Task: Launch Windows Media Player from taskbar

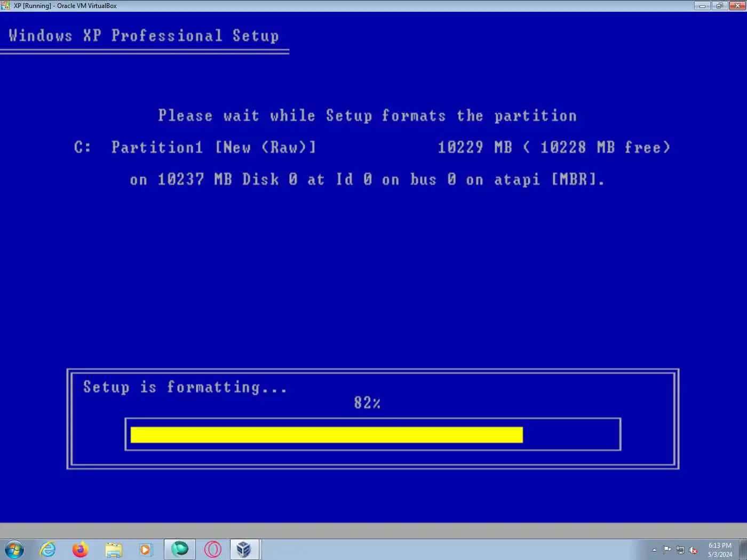Action: [x=146, y=549]
